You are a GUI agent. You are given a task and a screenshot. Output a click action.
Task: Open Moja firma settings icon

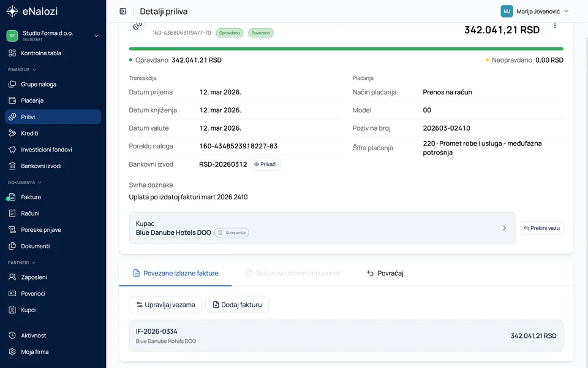coord(12,351)
